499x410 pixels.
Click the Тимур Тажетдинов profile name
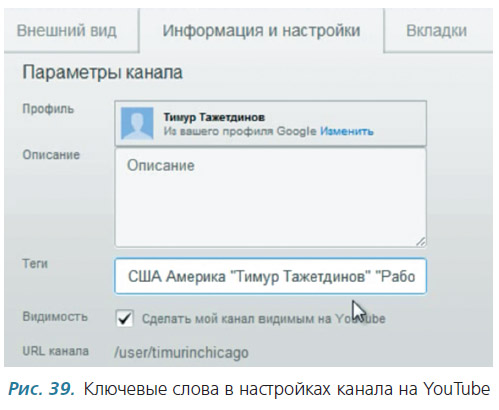click(x=214, y=117)
